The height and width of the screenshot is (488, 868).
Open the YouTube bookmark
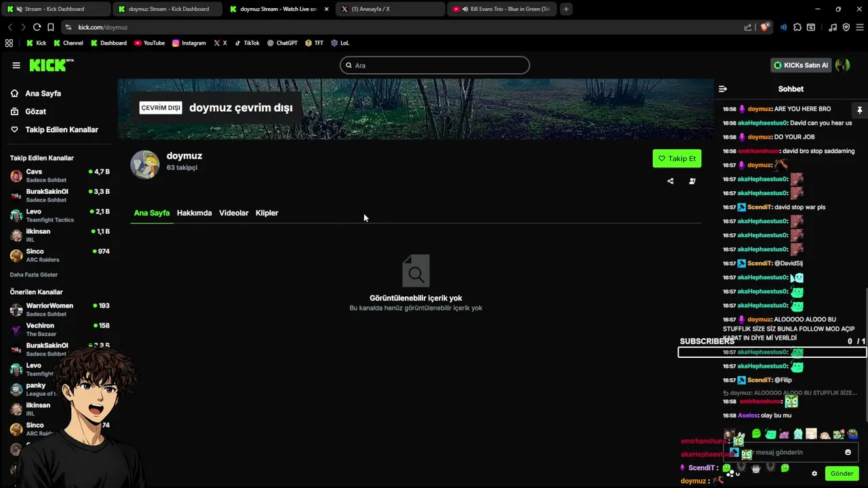tap(149, 43)
